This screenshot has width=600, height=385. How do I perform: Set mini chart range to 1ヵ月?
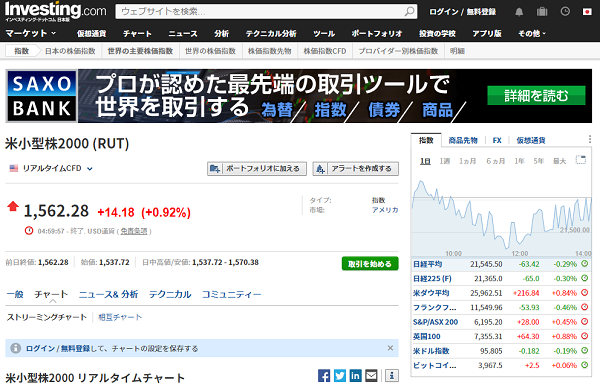pos(467,161)
